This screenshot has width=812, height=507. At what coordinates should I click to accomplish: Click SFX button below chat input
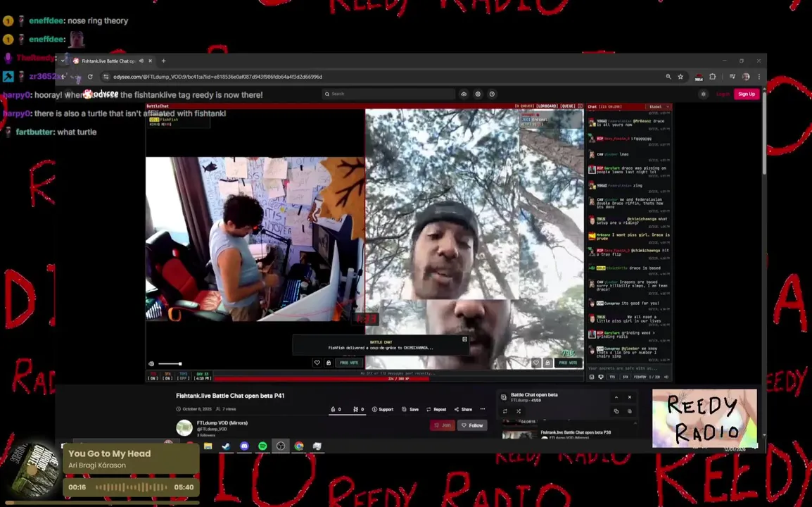tap(626, 377)
